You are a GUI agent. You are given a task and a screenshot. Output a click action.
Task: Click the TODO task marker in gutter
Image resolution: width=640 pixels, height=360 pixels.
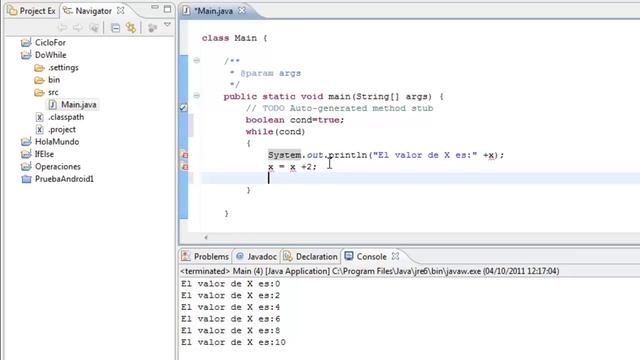coord(184,108)
